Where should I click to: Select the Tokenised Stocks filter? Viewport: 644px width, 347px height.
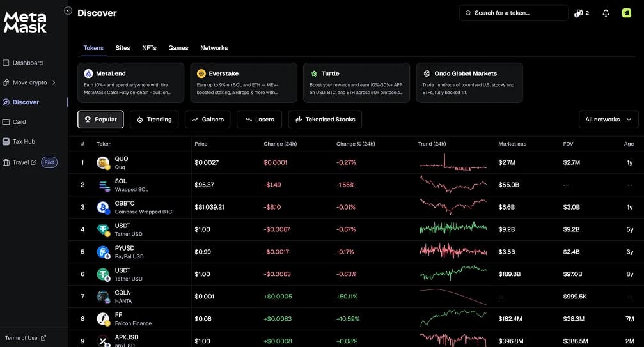pyautogui.click(x=325, y=120)
